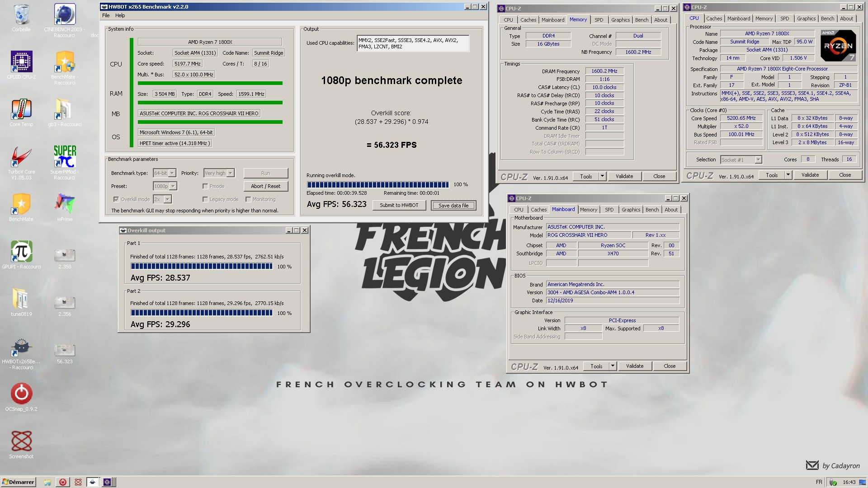The width and height of the screenshot is (868, 488).
Task: Open Bench tab in Mainboard CPU-Z window
Action: tap(652, 210)
